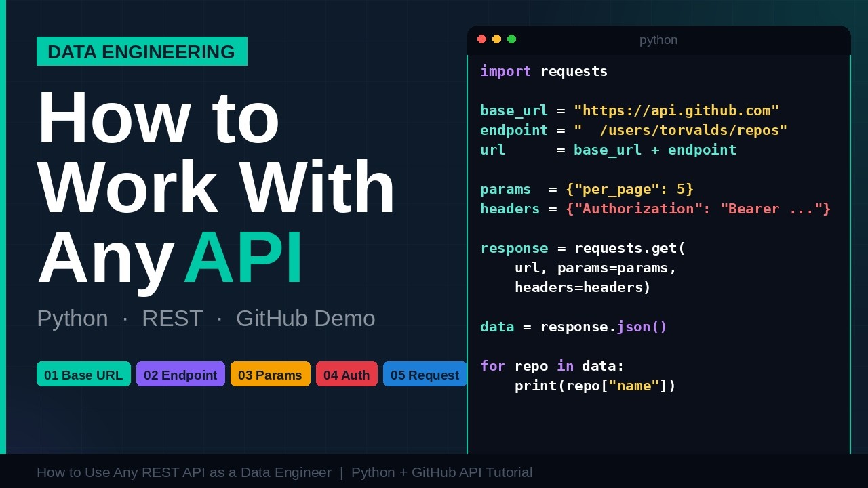Click the headers Authorization Bearer line
The image size is (868, 488).
tap(656, 209)
